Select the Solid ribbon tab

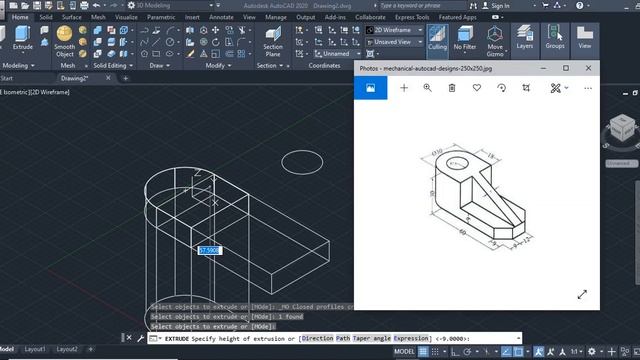tap(46, 17)
